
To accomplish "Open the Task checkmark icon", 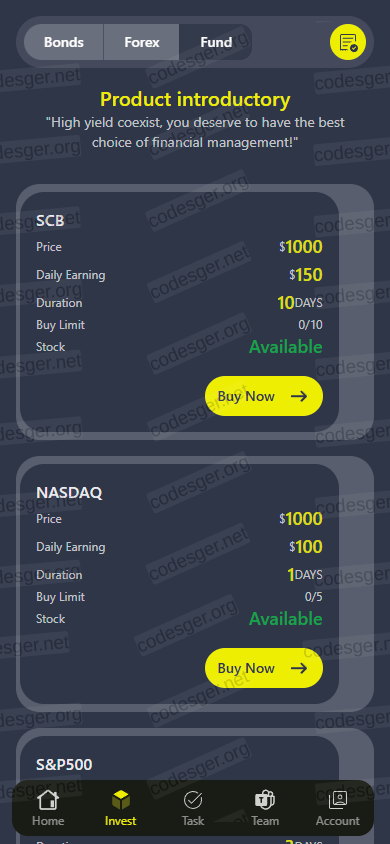I will [x=193, y=800].
